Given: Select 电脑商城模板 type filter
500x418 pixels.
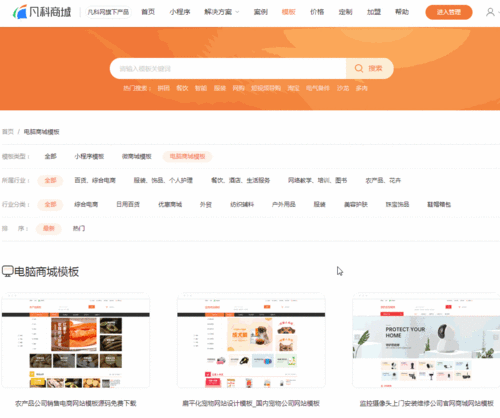Looking at the screenshot, I should click(187, 156).
